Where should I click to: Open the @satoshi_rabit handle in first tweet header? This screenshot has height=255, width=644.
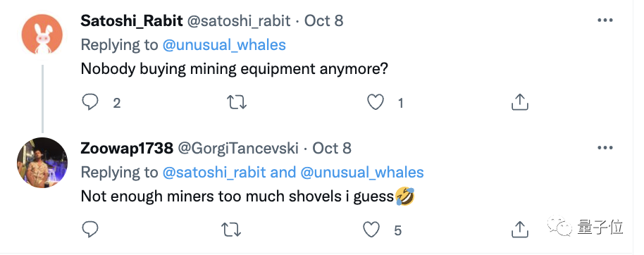[x=239, y=20]
